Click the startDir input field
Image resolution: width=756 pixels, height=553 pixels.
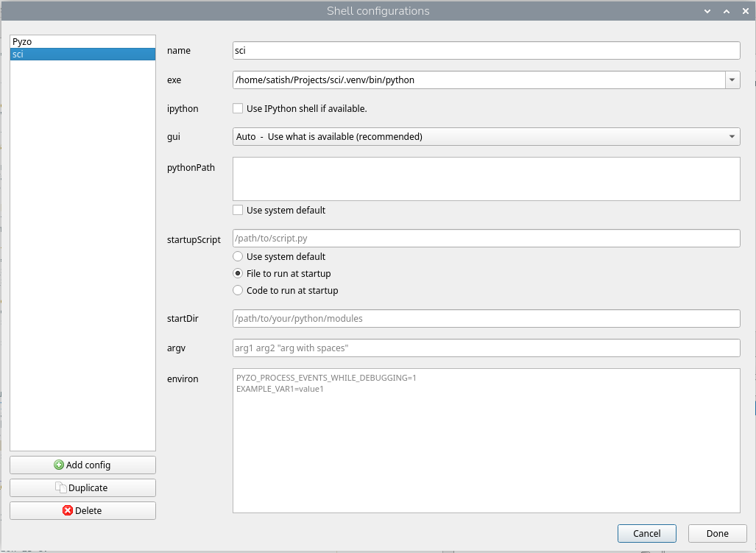486,318
